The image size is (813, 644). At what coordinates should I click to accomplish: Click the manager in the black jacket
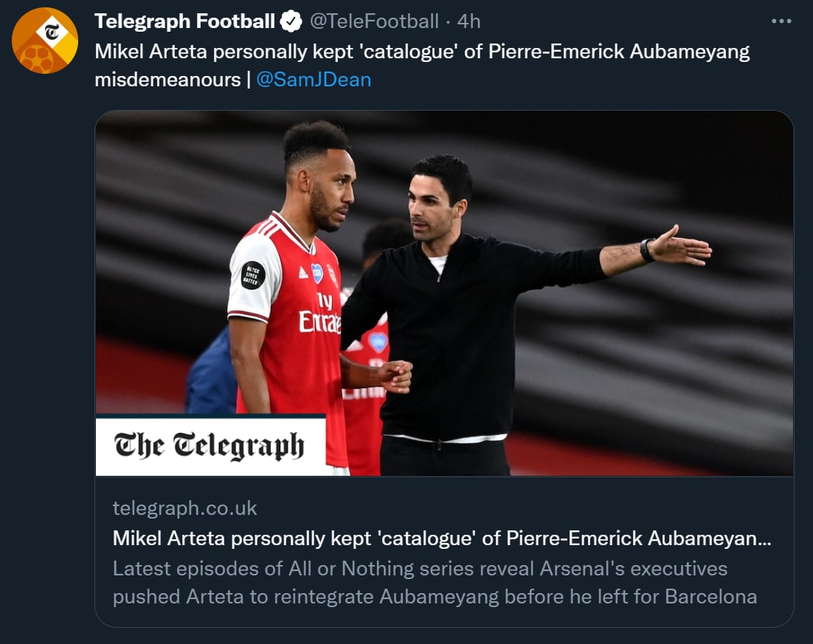pos(443,310)
